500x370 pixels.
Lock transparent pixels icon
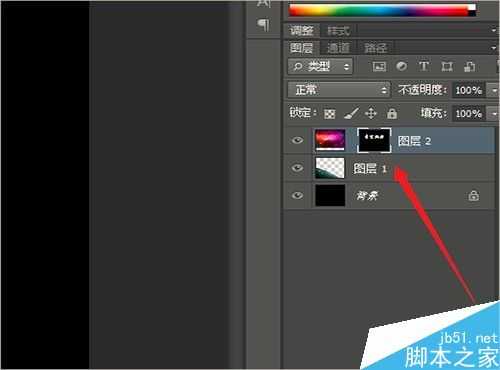click(x=330, y=114)
